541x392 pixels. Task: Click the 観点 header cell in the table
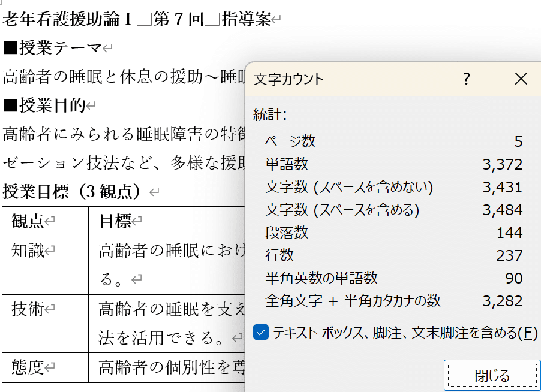click(x=28, y=222)
